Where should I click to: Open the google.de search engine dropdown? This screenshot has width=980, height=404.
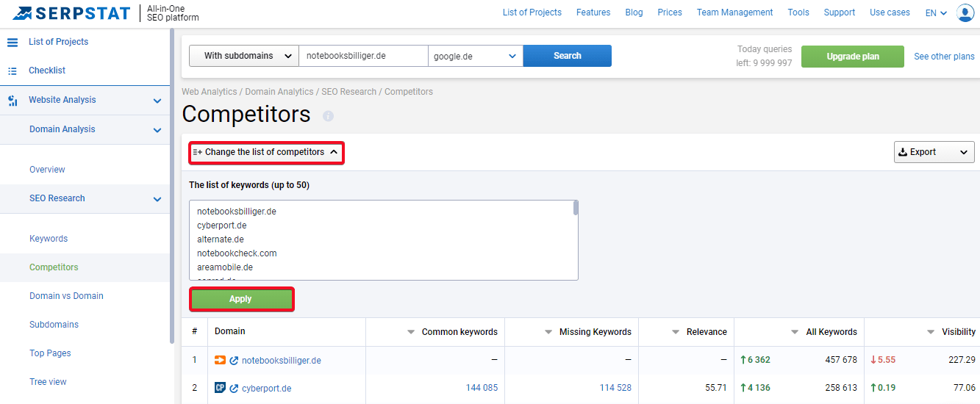(x=476, y=56)
